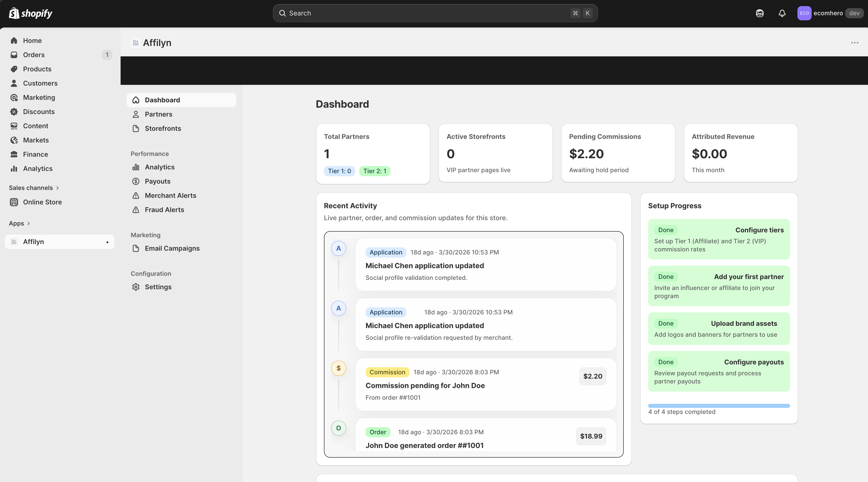
Task: Click the dev store badge
Action: (854, 13)
